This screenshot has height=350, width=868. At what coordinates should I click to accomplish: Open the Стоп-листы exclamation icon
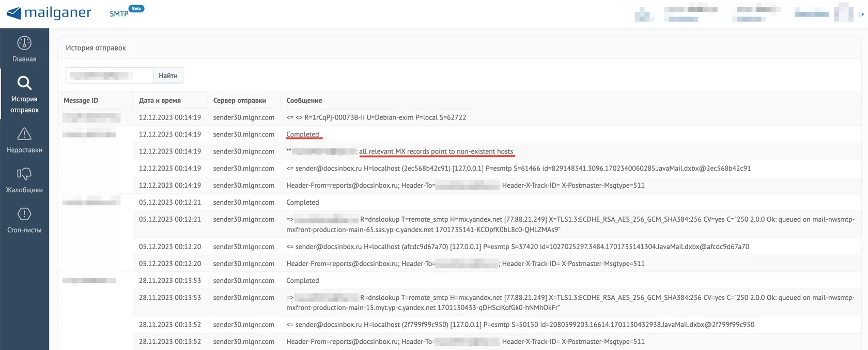tap(24, 214)
